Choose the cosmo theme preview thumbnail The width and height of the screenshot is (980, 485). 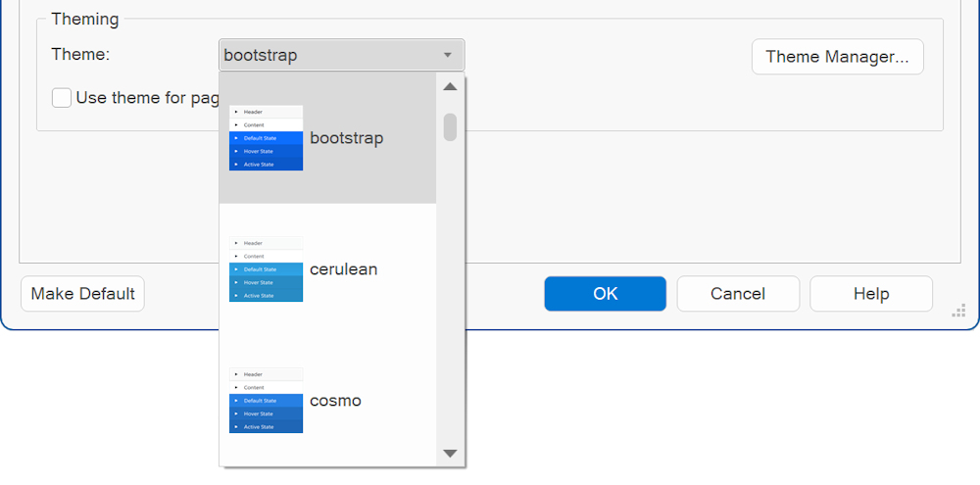tap(266, 401)
